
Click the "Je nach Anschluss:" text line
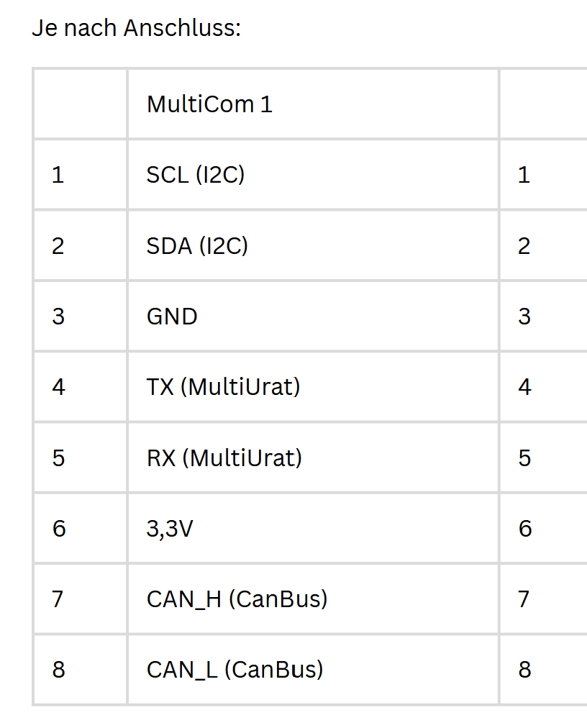136,28
